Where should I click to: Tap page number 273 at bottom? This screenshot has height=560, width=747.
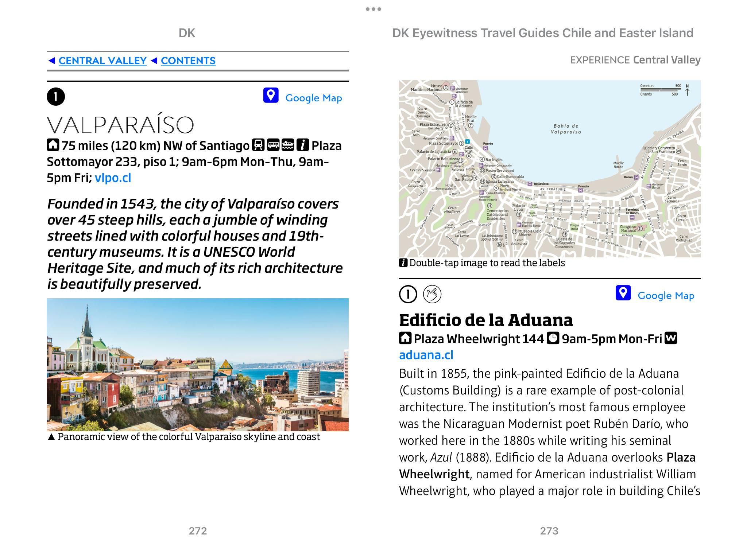click(549, 531)
